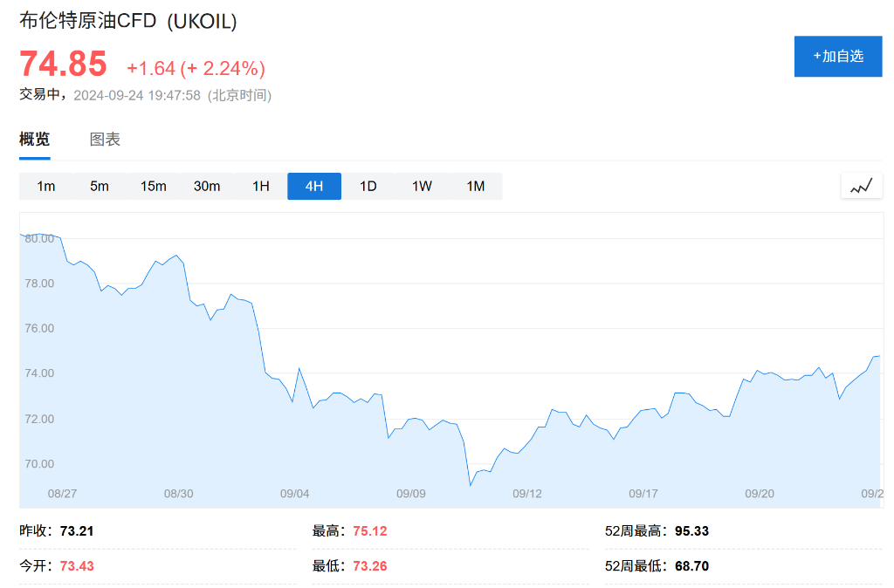Click the active 4H timeframe
This screenshot has height=588, width=894.
(x=314, y=186)
